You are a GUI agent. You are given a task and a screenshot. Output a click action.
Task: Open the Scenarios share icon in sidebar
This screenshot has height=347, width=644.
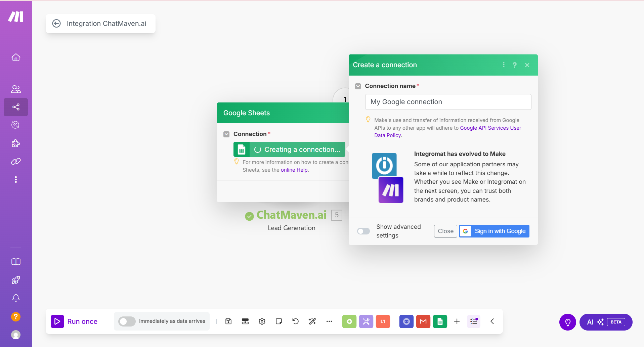tap(16, 107)
